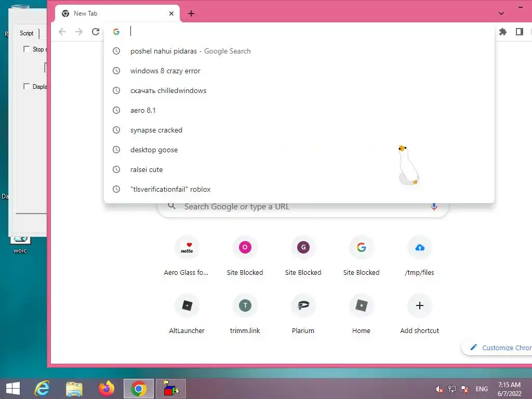
Task: Select 'desktop goose' suggestion
Action: click(x=299, y=150)
